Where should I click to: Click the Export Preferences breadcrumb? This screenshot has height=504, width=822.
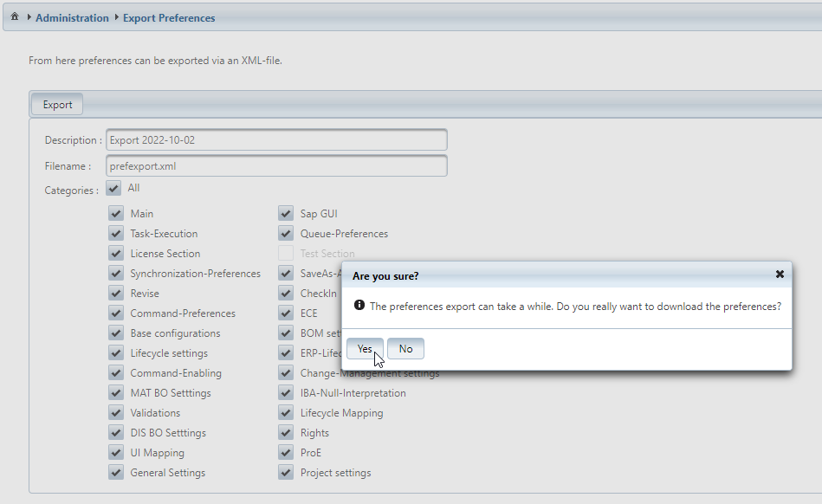click(x=169, y=17)
